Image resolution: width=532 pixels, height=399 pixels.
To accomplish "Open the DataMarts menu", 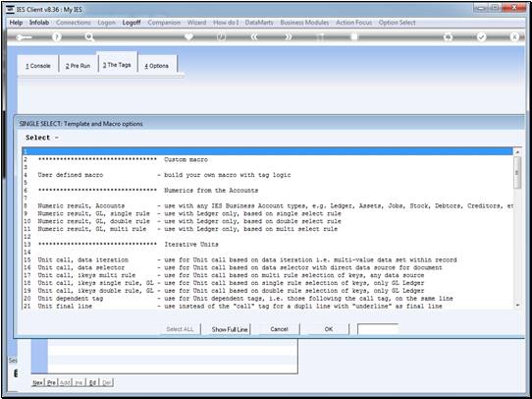I will coord(259,23).
